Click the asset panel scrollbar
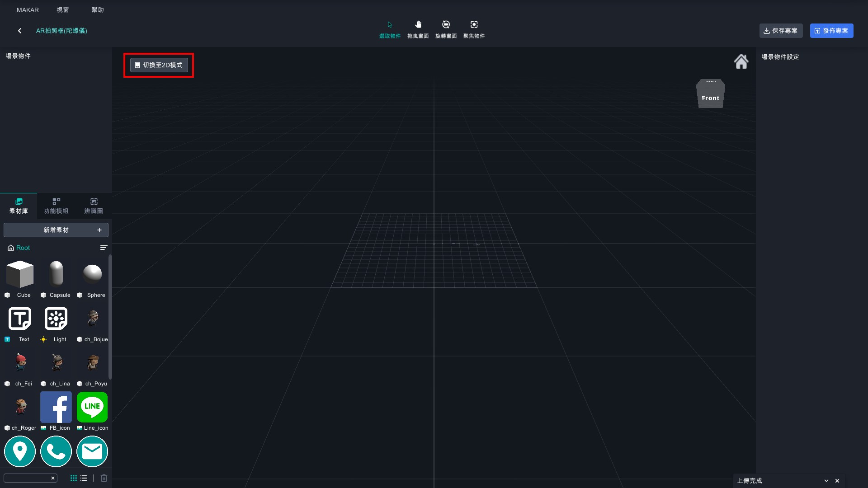 click(x=110, y=317)
